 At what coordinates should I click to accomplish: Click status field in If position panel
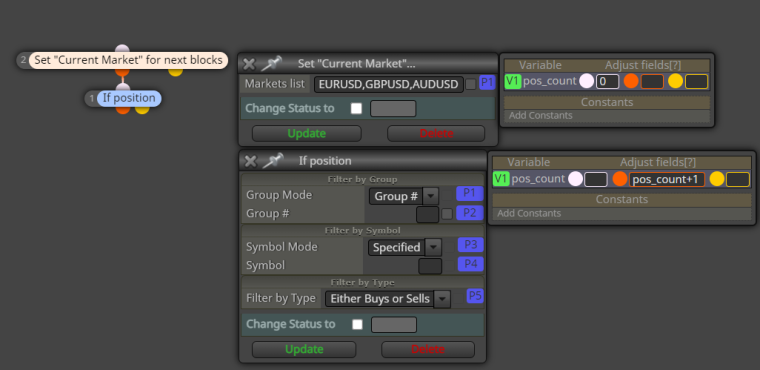tap(394, 324)
